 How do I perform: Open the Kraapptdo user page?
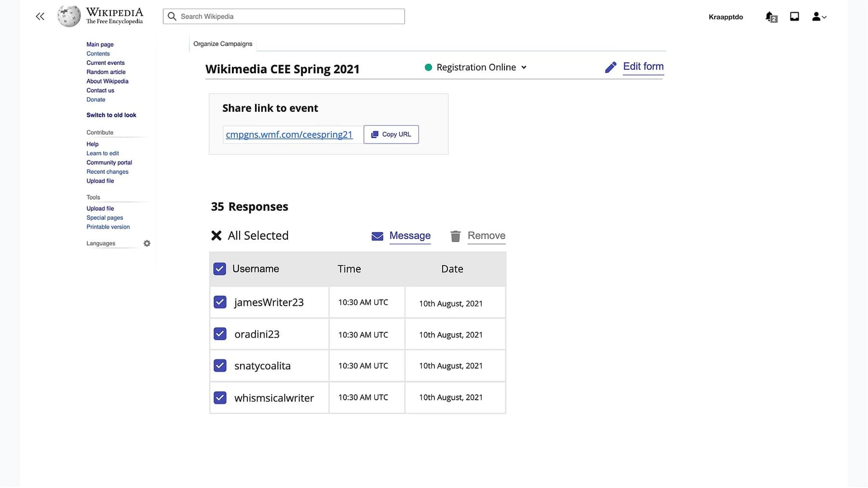[x=726, y=17]
